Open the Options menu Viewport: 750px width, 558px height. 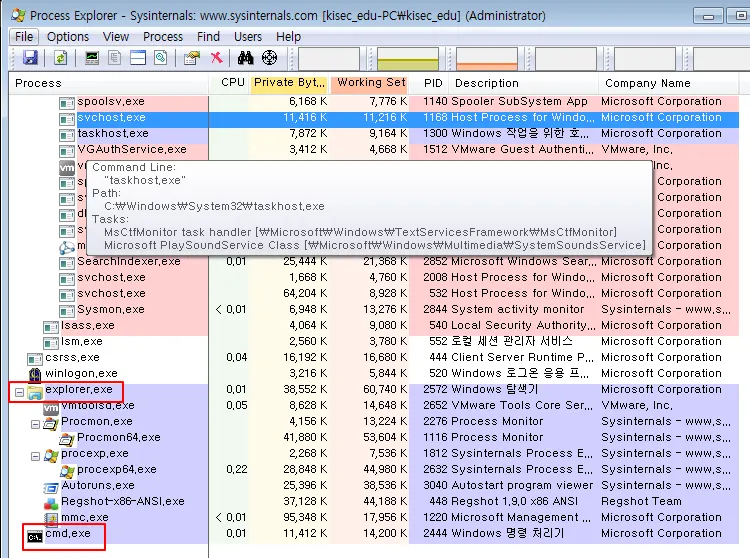[67, 36]
